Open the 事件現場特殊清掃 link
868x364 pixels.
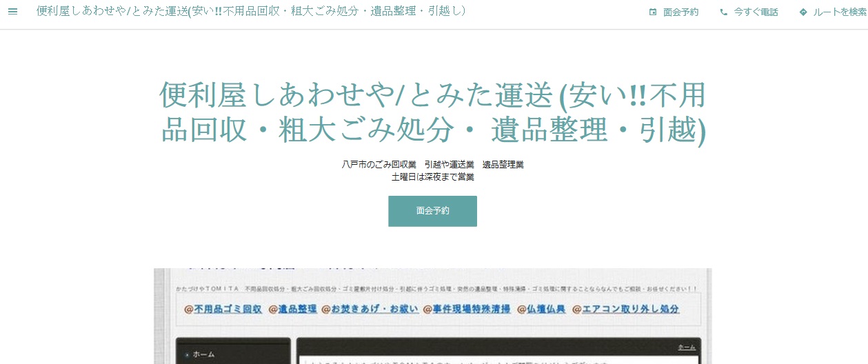click(x=472, y=309)
